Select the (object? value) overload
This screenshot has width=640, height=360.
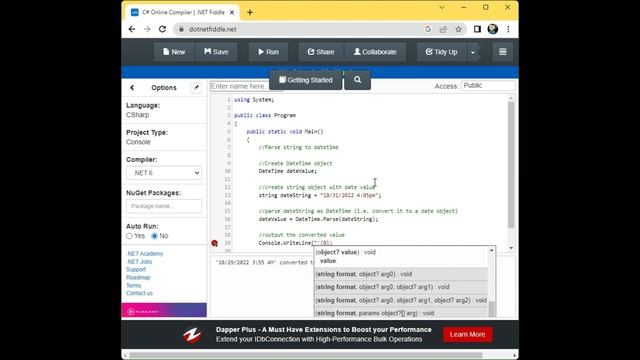(x=401, y=256)
